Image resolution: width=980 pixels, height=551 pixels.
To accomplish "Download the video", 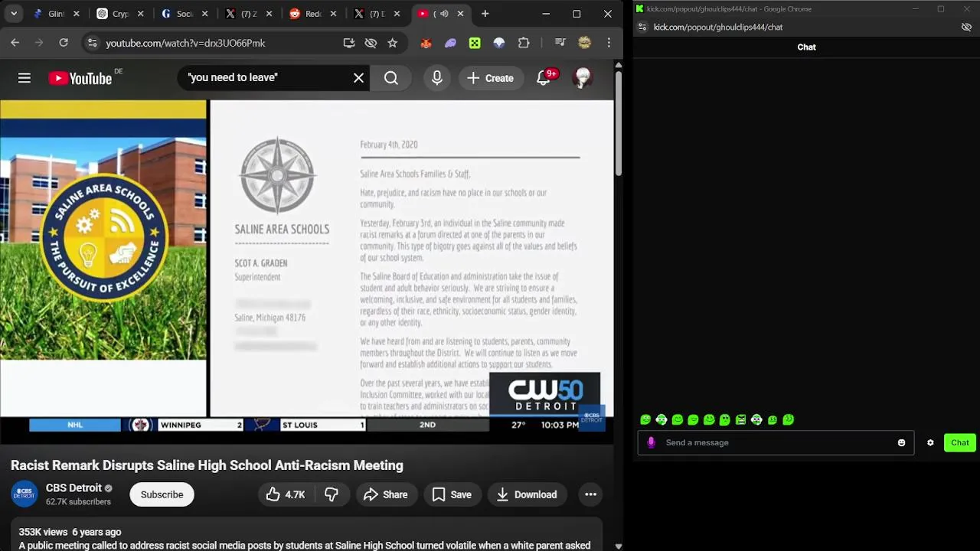I will (527, 494).
